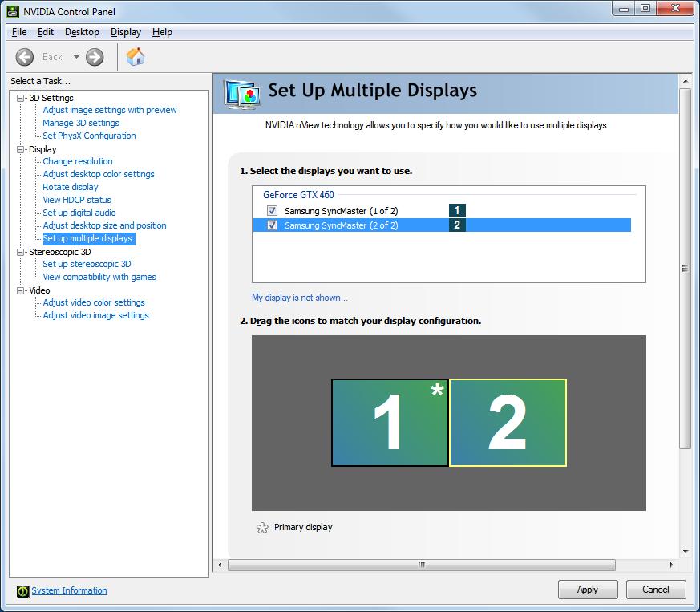Minimize the NVIDIA Control Panel window

(x=624, y=9)
